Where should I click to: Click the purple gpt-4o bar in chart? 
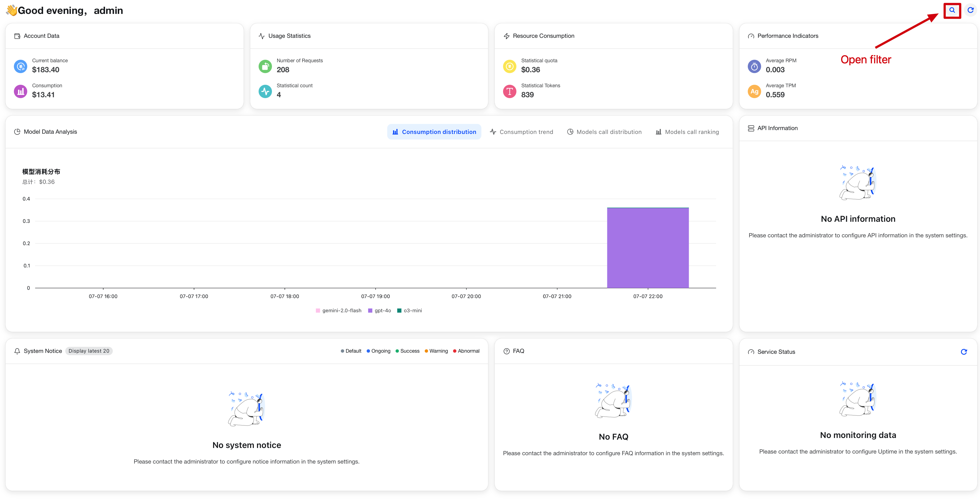point(647,248)
